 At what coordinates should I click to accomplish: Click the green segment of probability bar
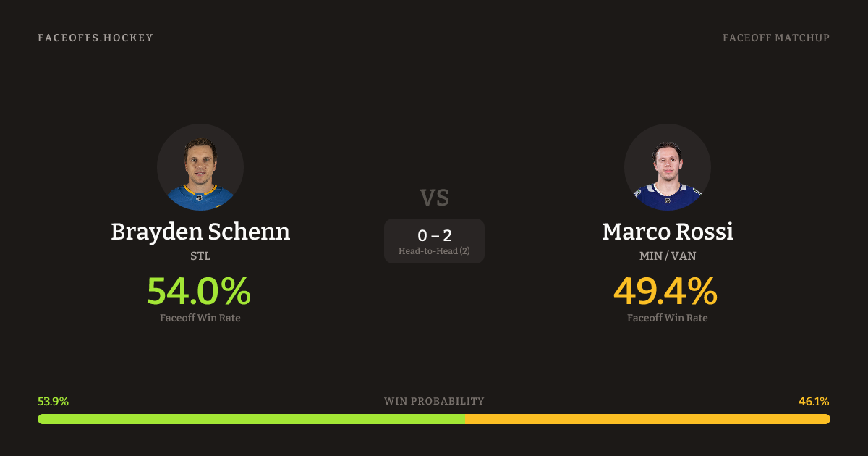[251, 419]
